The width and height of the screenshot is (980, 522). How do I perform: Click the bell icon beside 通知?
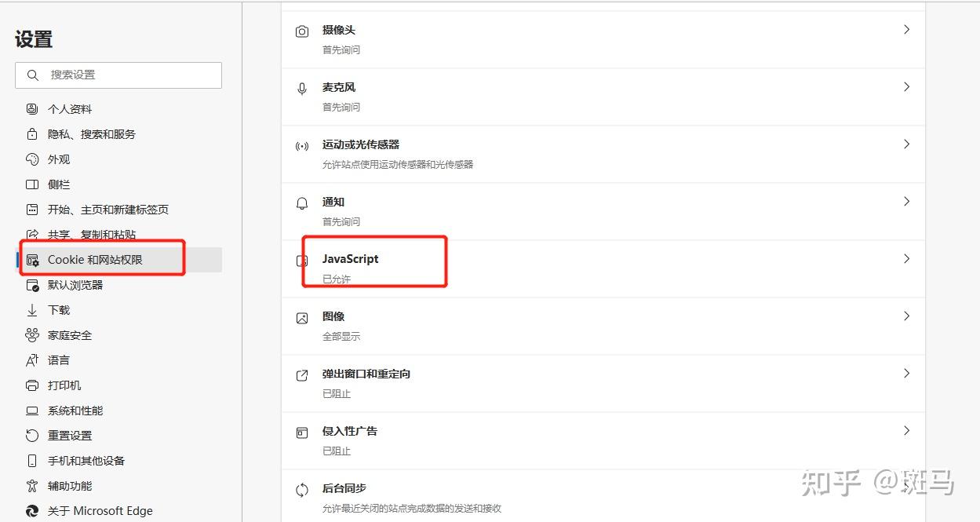point(302,202)
